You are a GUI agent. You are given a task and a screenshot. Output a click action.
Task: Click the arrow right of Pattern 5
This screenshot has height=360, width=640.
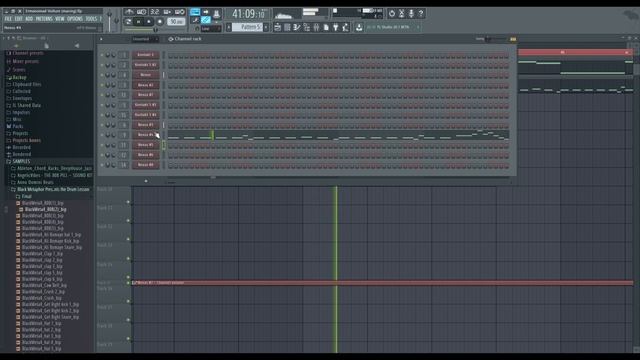tap(266, 27)
